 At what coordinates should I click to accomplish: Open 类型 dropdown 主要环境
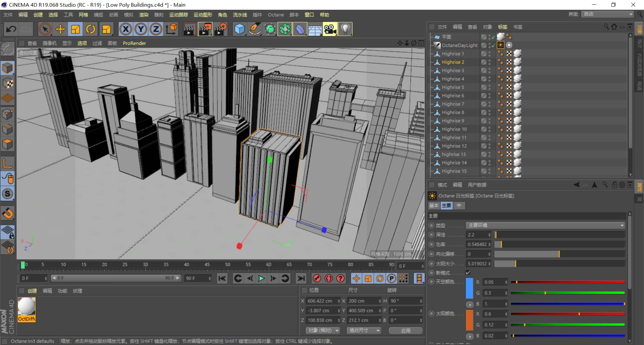(x=545, y=225)
